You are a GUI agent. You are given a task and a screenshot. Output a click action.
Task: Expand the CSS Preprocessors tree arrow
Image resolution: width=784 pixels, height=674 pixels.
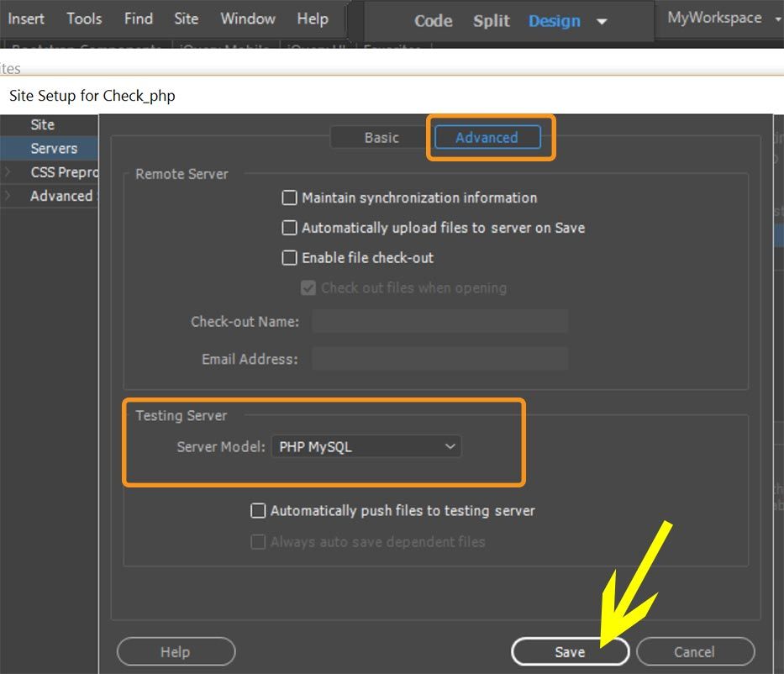coord(8,172)
